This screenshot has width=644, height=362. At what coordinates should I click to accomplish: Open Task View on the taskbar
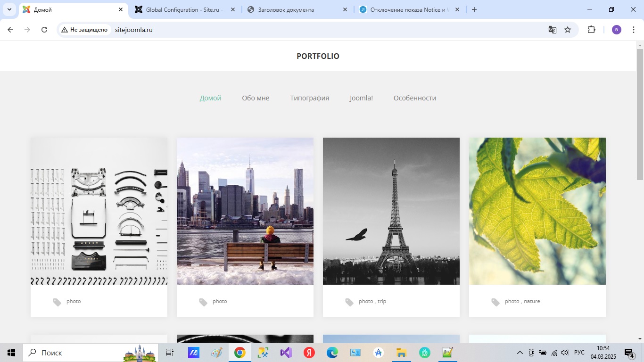click(x=170, y=353)
